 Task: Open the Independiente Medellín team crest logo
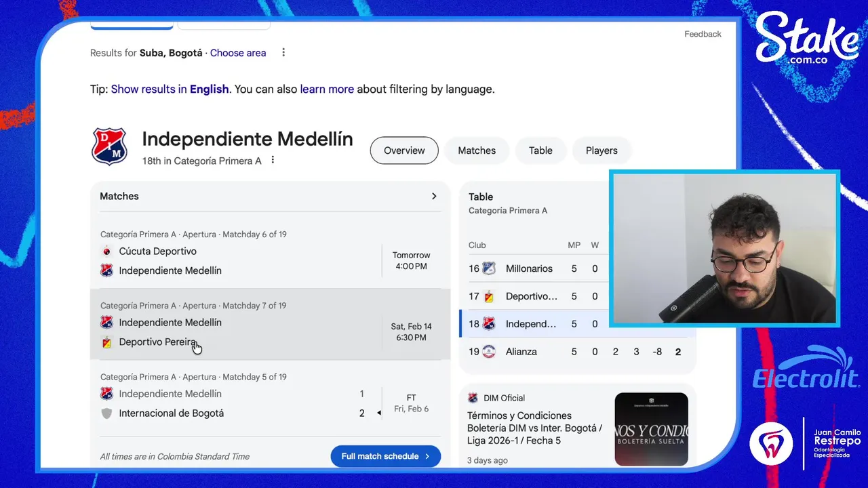coord(109,146)
